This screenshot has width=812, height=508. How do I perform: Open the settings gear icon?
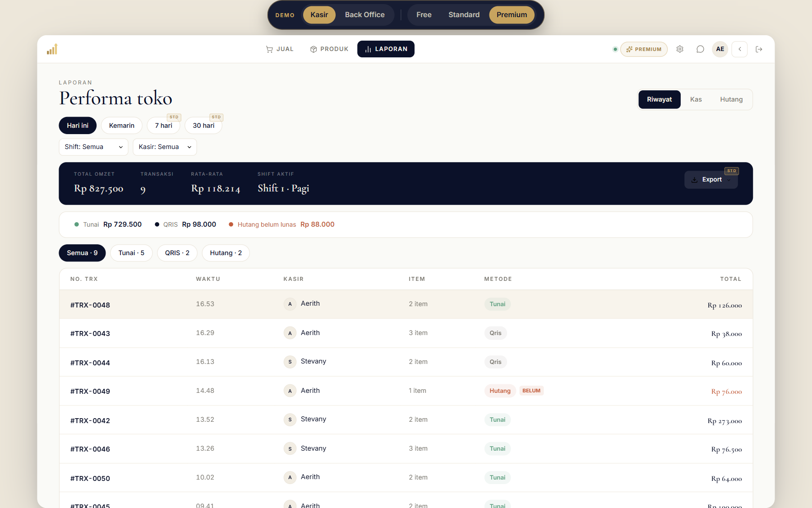pyautogui.click(x=680, y=49)
